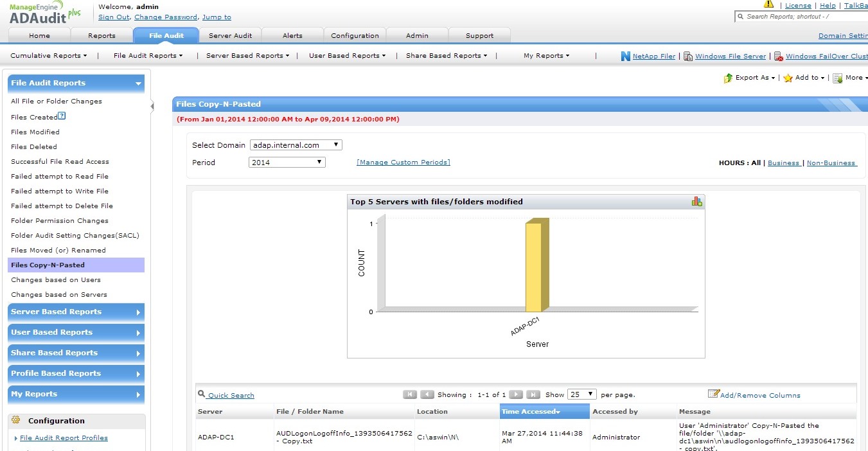The height and width of the screenshot is (451, 868).
Task: Click the Change Password link
Action: [166, 17]
